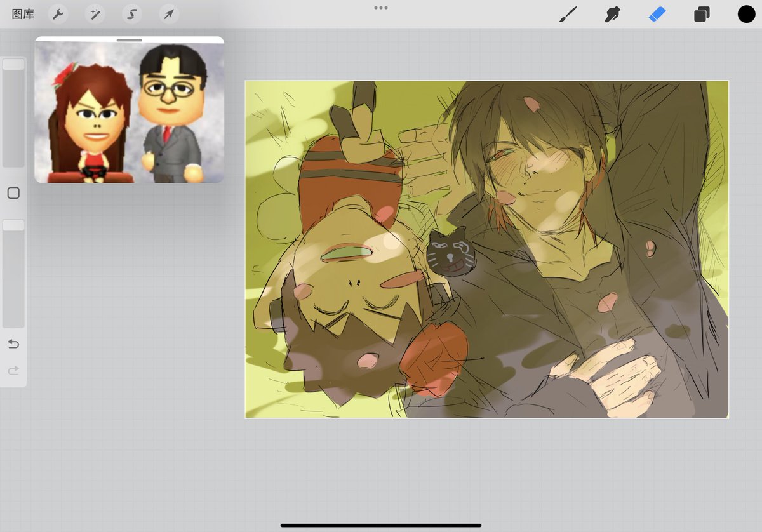The image size is (762, 532).
Task: Open the black color swatch picker
Action: pyautogui.click(x=746, y=14)
